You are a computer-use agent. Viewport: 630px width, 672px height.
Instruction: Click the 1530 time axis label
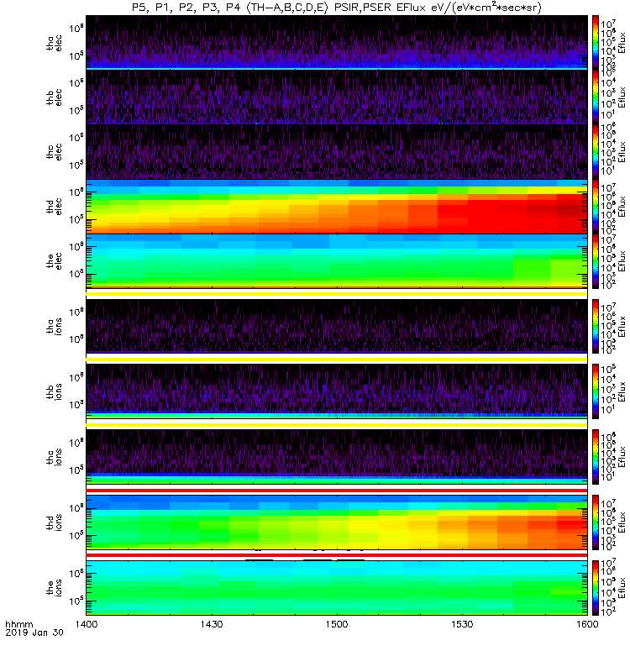tap(462, 624)
